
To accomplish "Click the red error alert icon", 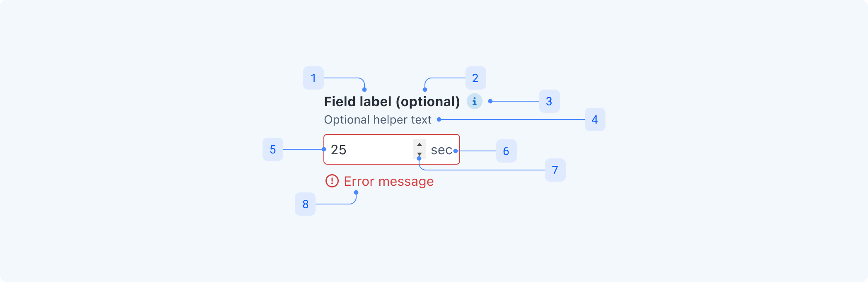I will point(332,181).
